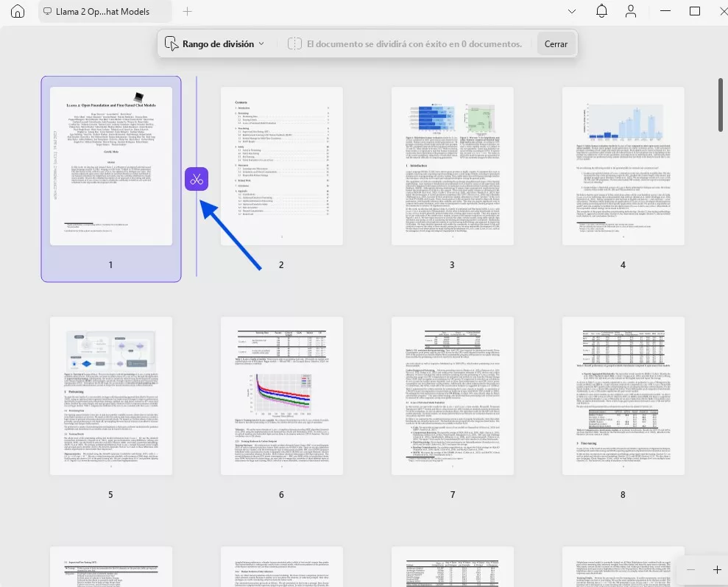Image resolution: width=728 pixels, height=587 pixels.
Task: Select page 6 line chart thumbnail
Action: 282,396
